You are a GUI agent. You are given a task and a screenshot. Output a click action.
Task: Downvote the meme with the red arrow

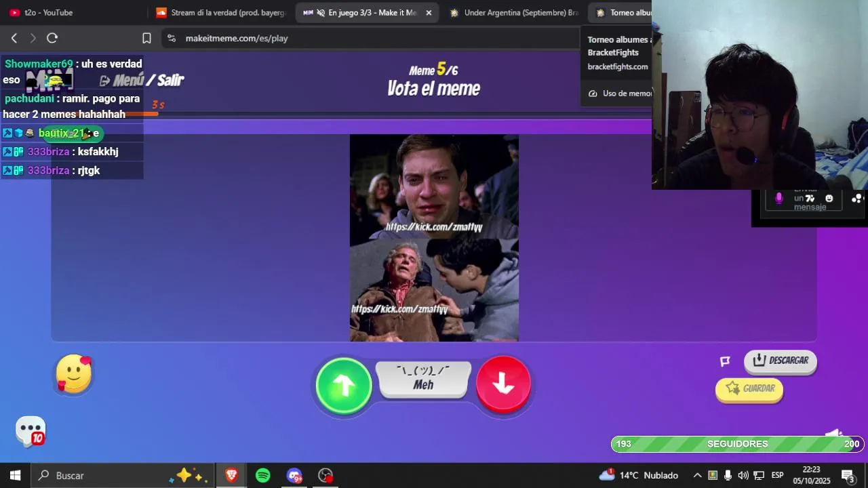[503, 384]
